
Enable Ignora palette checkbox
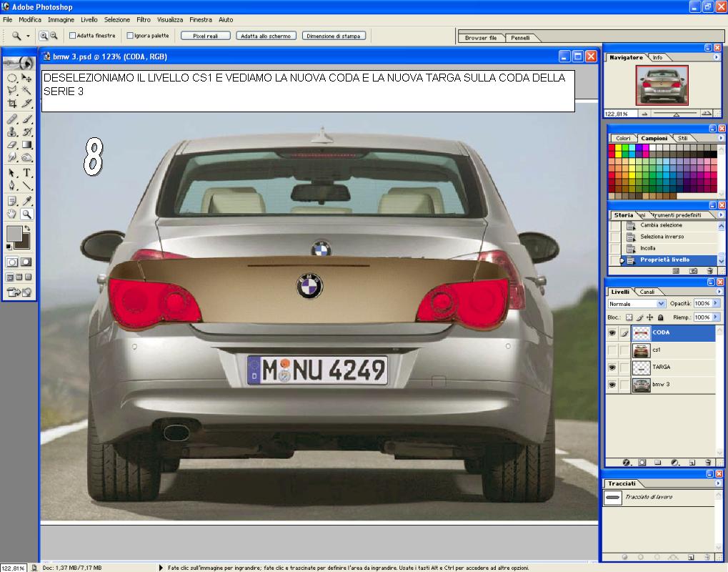coord(130,35)
